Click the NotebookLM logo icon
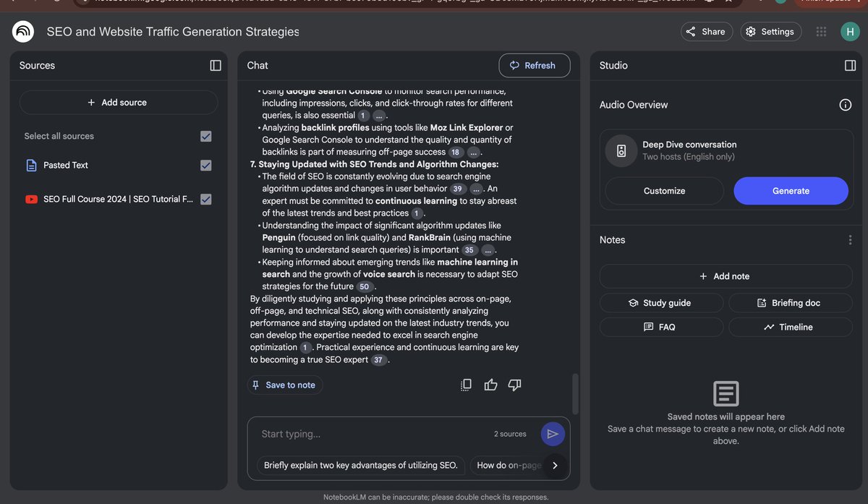 23,32
